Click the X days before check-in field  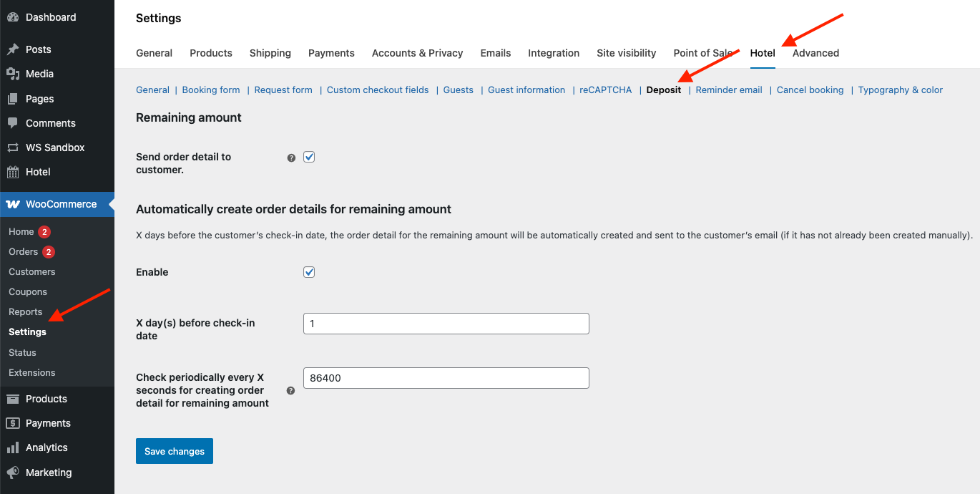pyautogui.click(x=446, y=324)
